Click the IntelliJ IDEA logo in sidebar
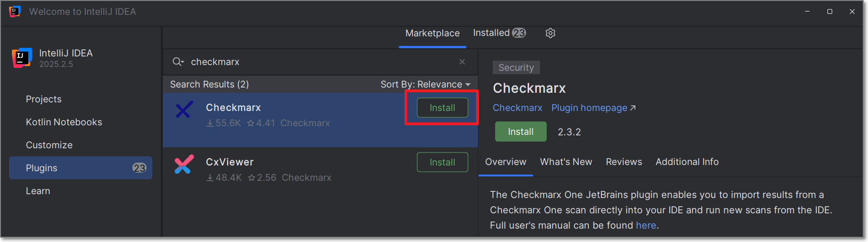This screenshot has width=868, height=242. pos(22,58)
